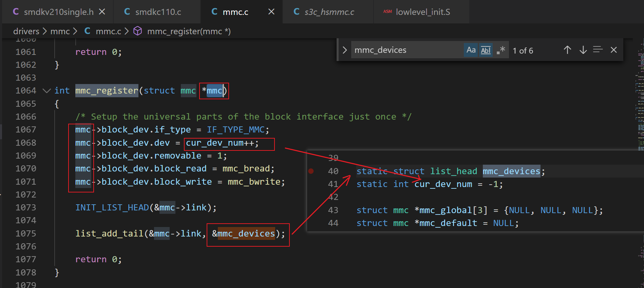
Task: Open the drivers breadcrumb folder
Action: coord(26,31)
